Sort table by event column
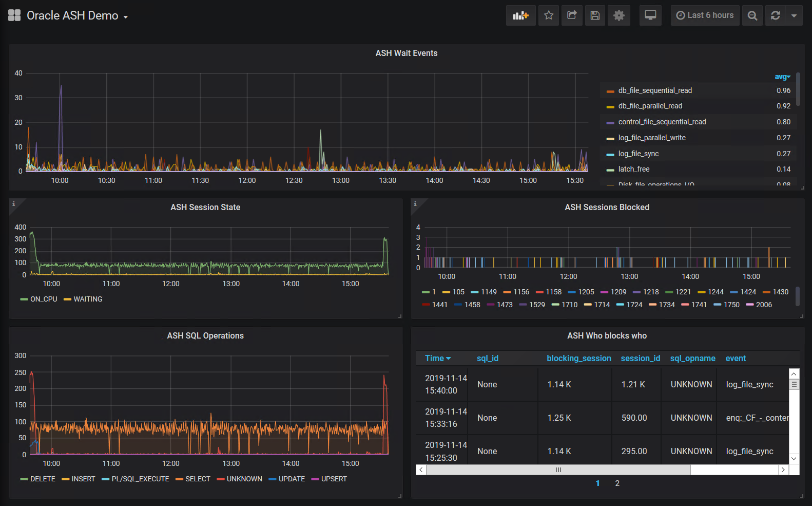The height and width of the screenshot is (506, 812). (x=736, y=358)
